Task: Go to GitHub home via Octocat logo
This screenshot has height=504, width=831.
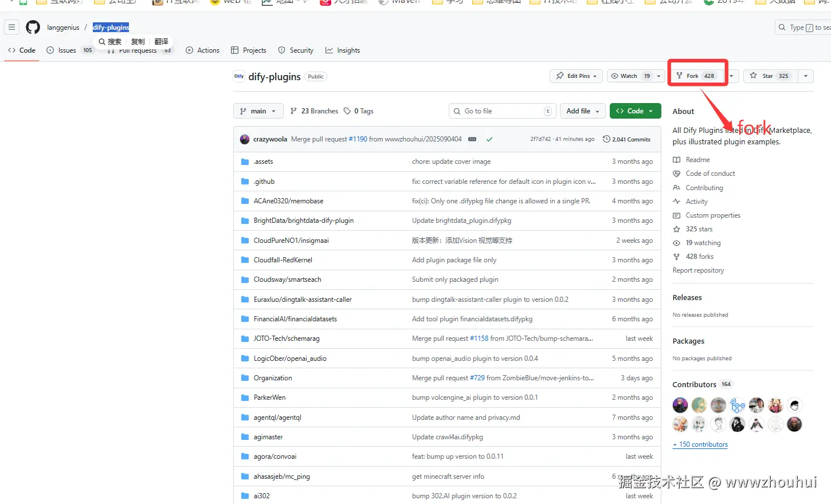Action: pyautogui.click(x=33, y=27)
